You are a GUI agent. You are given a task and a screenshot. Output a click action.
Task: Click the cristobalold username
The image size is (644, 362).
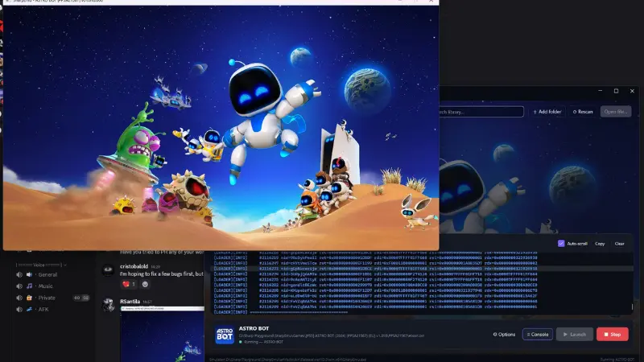pyautogui.click(x=134, y=266)
